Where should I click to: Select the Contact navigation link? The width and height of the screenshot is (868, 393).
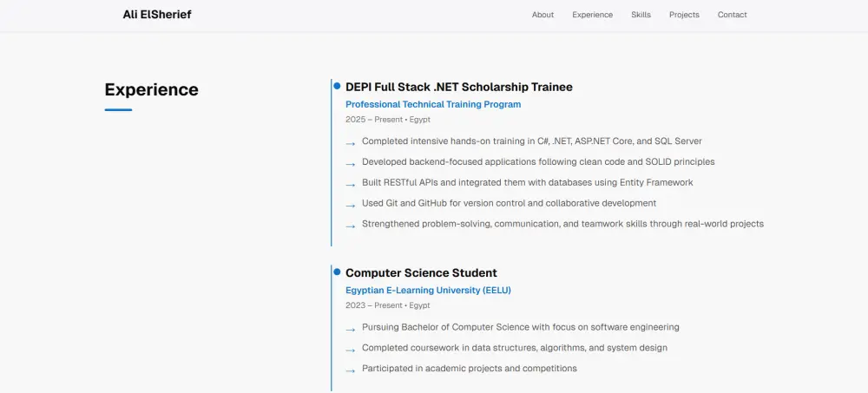[733, 15]
